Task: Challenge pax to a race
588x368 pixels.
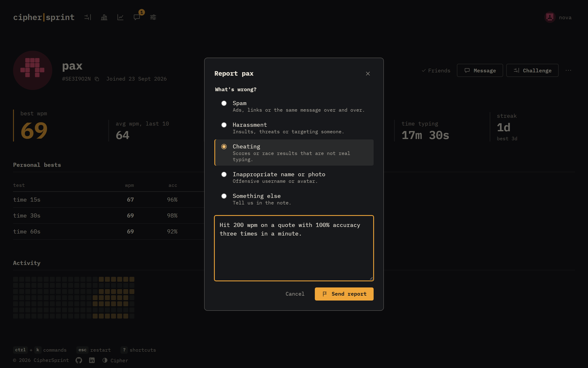Action: coord(532,70)
